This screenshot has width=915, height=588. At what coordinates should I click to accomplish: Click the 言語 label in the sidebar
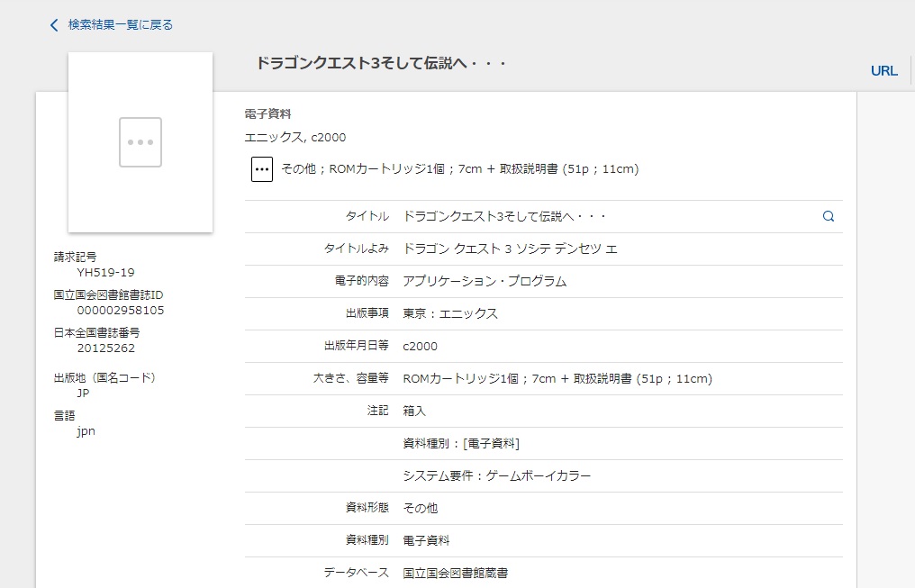[x=65, y=415]
